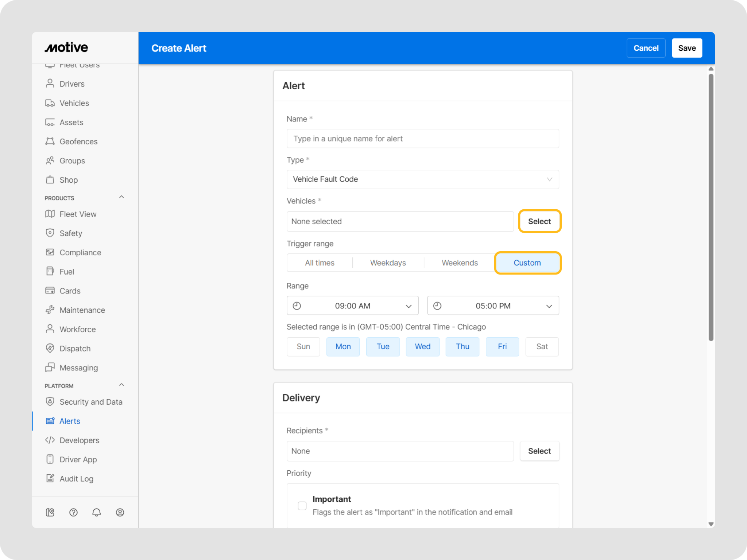This screenshot has width=747, height=560.
Task: Open Dispatch icon in sidebar
Action: pyautogui.click(x=50, y=348)
